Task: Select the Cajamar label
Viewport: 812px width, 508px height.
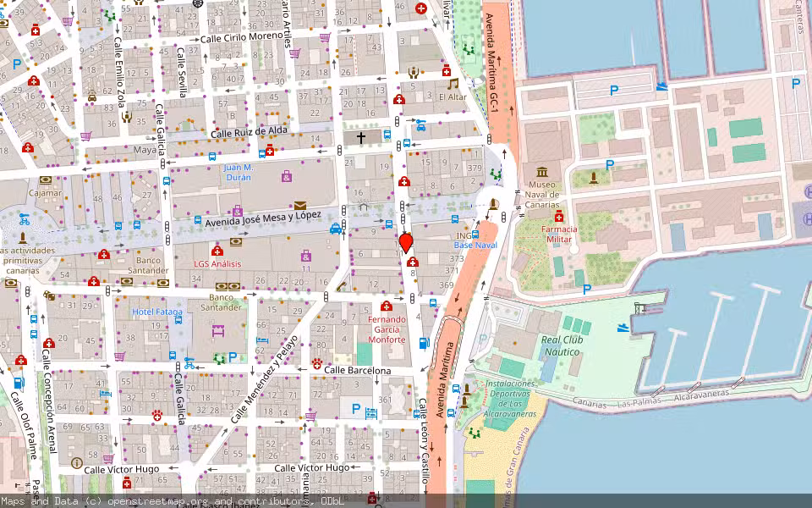Action: coord(46,193)
